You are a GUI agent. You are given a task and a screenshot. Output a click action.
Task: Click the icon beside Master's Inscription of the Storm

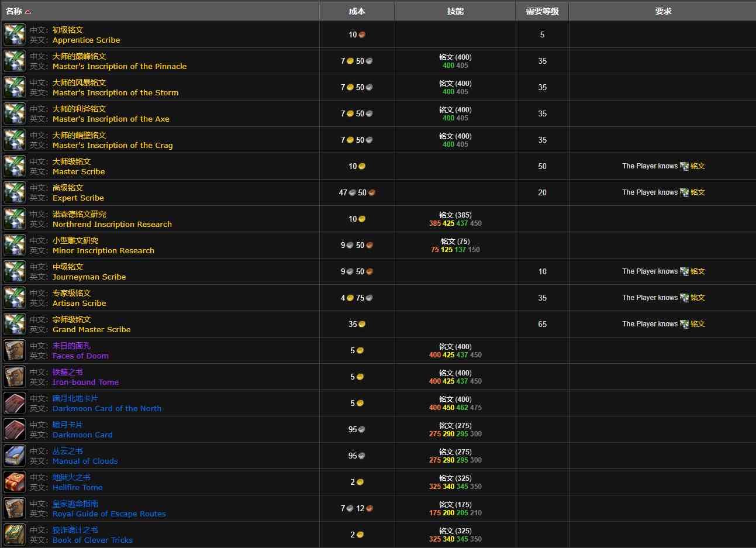[15, 87]
